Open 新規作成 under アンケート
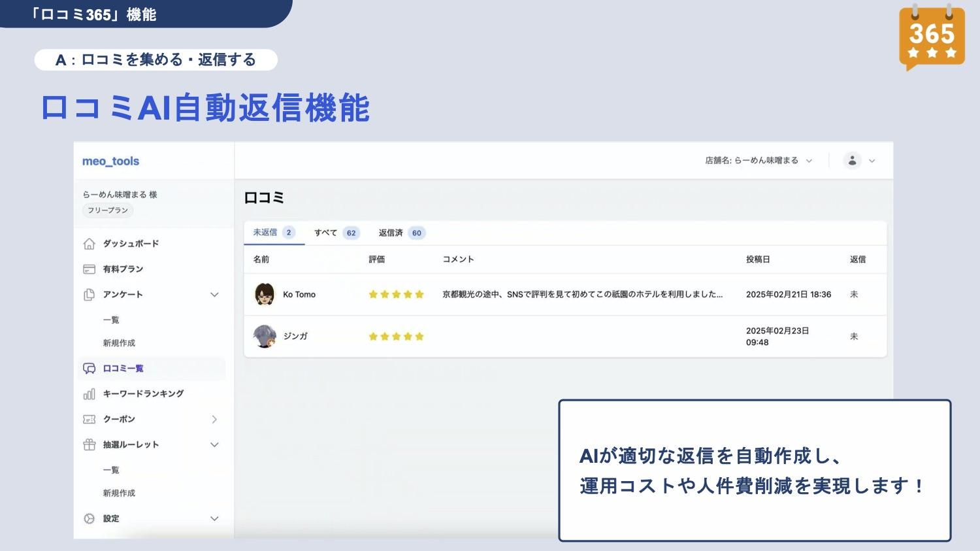This screenshot has height=551, width=980. (x=119, y=343)
